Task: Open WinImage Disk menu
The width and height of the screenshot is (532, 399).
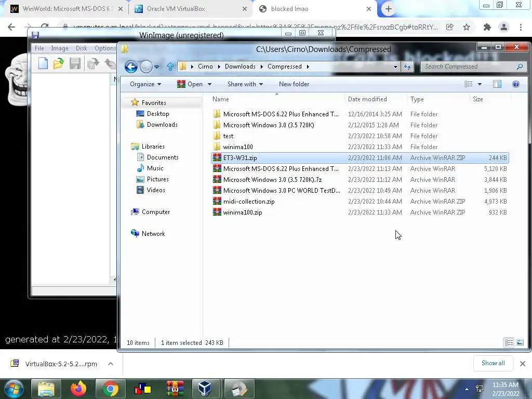Action: coord(82,48)
